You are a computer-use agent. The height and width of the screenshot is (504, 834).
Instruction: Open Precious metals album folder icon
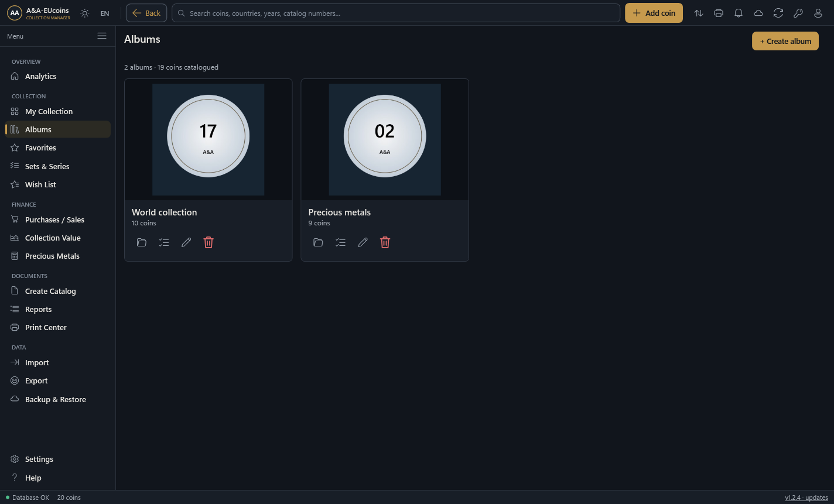point(318,242)
